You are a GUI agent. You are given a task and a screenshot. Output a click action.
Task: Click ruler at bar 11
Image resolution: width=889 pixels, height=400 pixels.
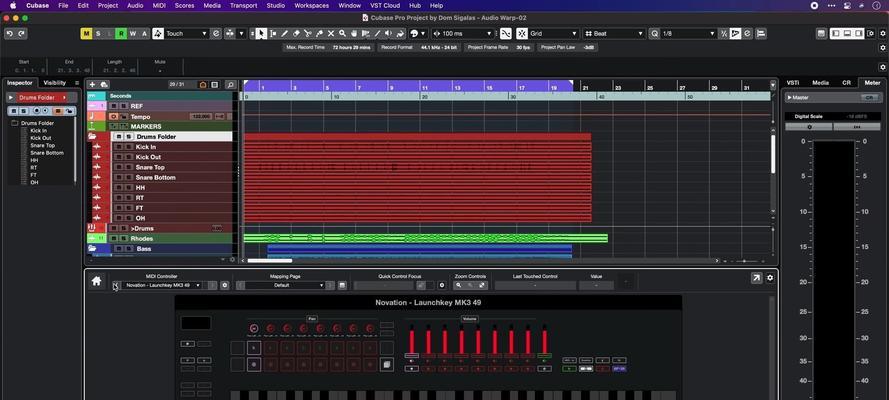[425, 88]
